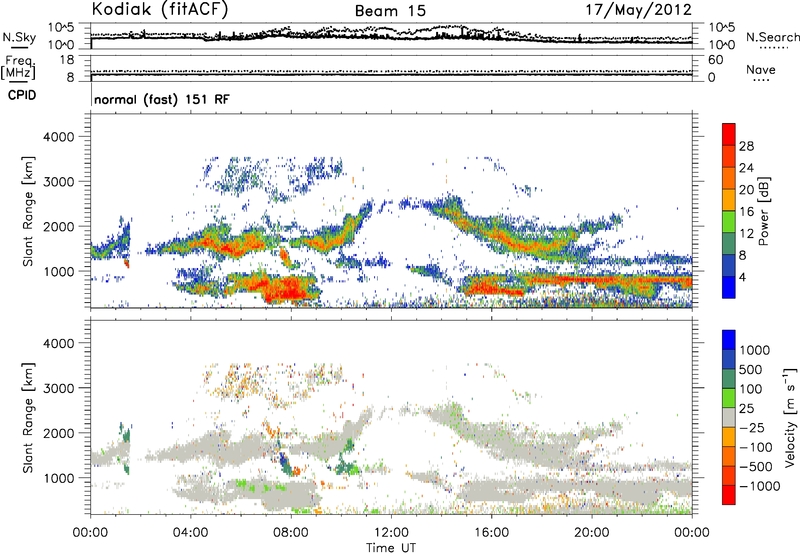
Task: Click the grey band of velocity colorbar
Action: coord(729,418)
